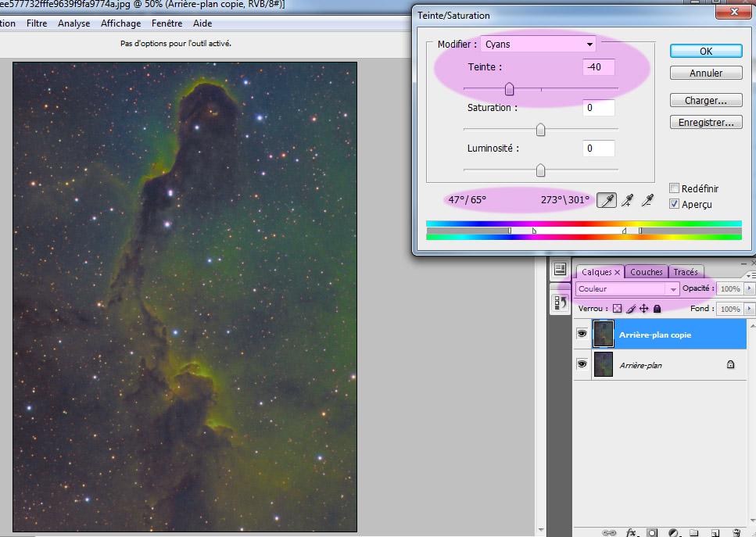756x537 pixels.
Task: Select the Subtract from Sample eyedropper
Action: click(647, 201)
